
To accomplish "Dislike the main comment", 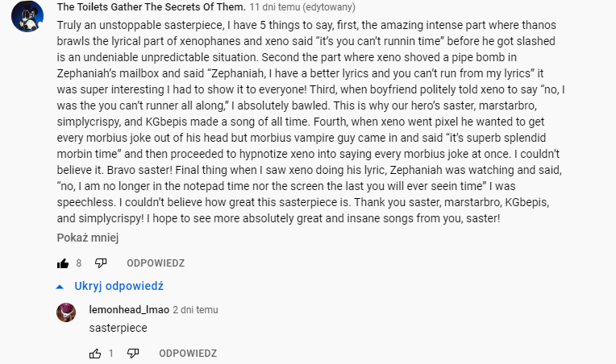I will pyautogui.click(x=101, y=263).
